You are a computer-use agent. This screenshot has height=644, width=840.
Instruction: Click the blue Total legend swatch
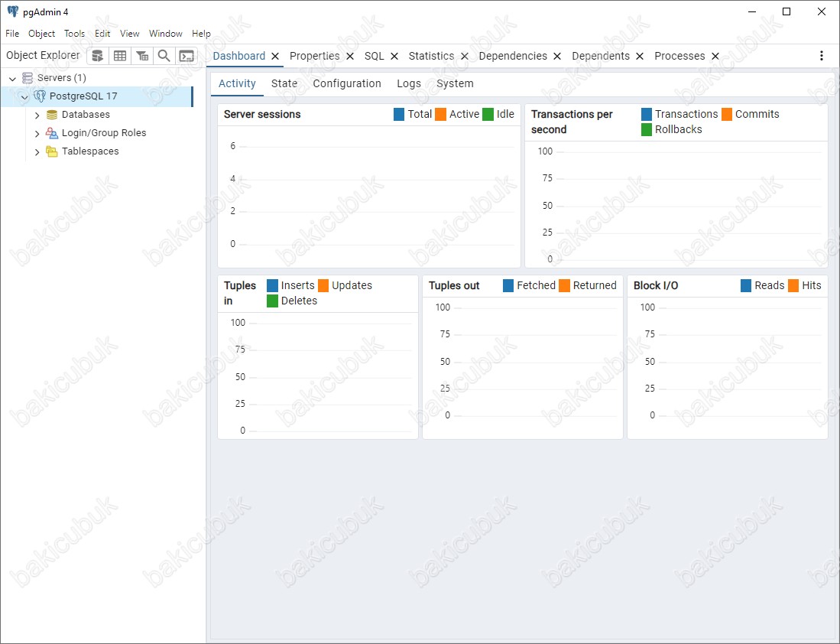(399, 114)
